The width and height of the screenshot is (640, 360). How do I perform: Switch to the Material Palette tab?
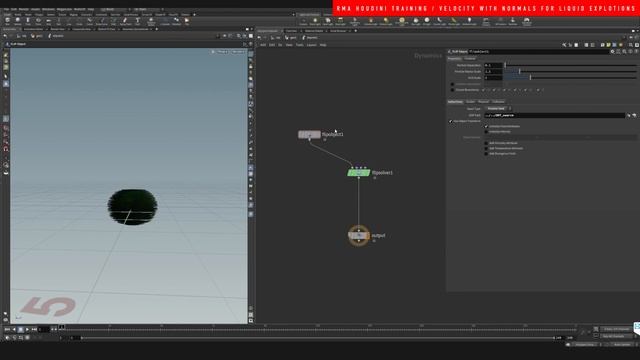pos(314,31)
